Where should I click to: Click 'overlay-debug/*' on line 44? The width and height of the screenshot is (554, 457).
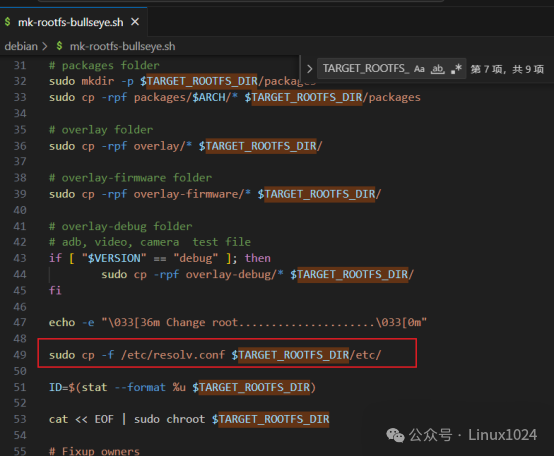point(235,274)
